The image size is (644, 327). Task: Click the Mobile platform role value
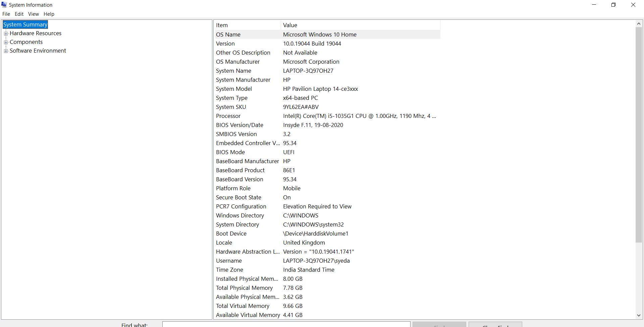click(292, 188)
